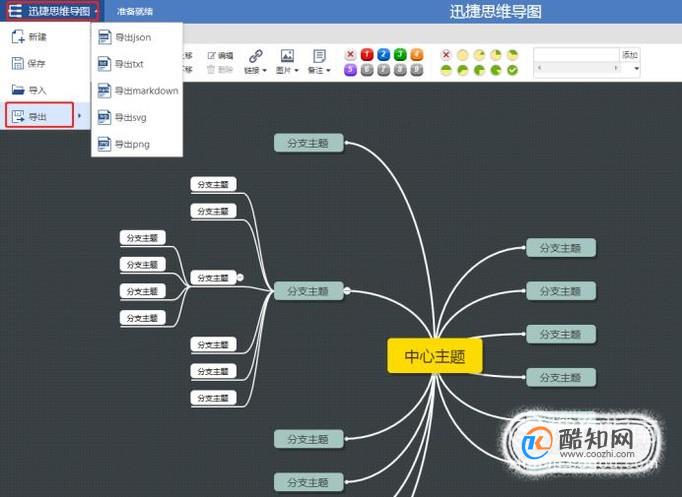Set progress to five-eighths pie icon
This screenshot has width=682, height=497.
(462, 70)
